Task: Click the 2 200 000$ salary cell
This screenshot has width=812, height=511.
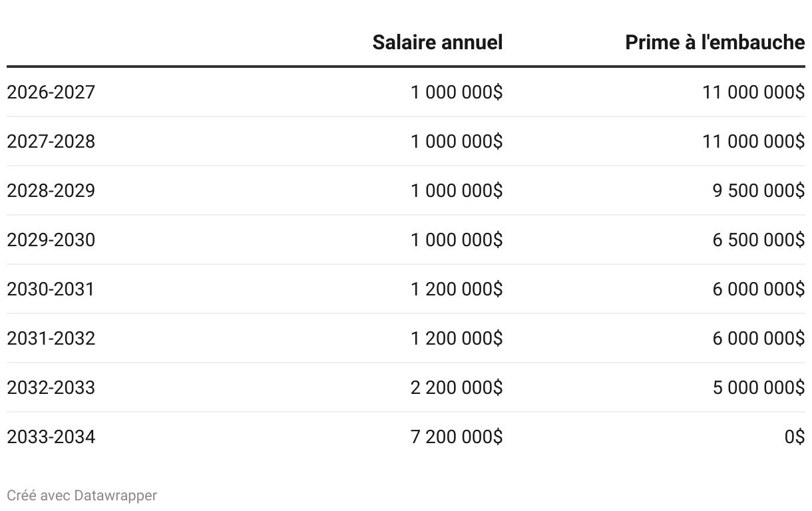Action: tap(457, 388)
